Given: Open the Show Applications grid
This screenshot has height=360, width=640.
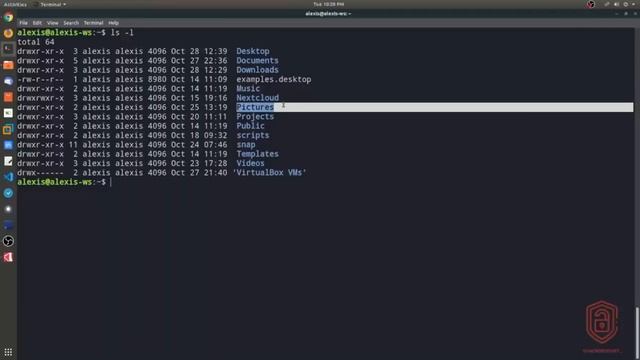Looking at the screenshot, I should [8, 352].
